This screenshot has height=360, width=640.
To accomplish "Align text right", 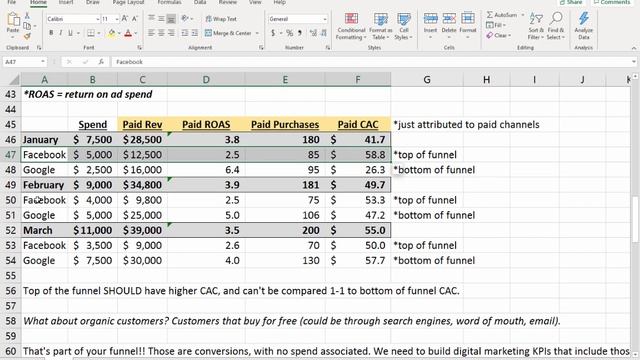I will tap(171, 33).
